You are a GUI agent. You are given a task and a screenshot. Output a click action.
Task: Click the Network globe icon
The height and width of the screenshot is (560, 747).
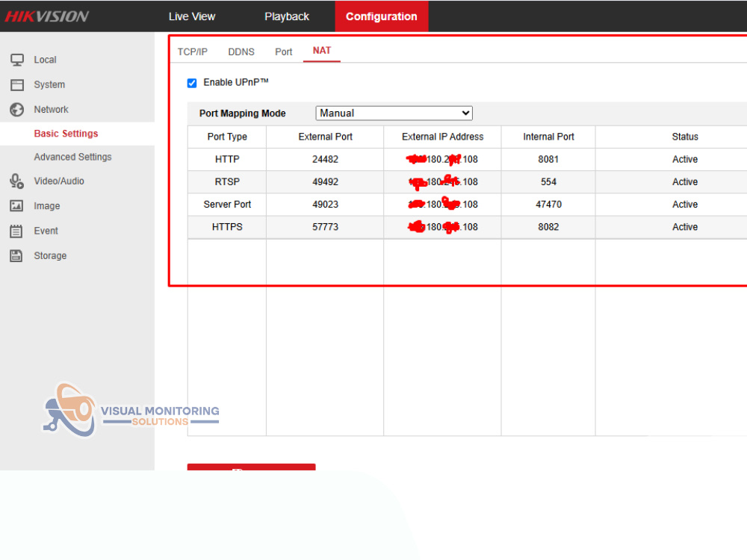coord(17,110)
